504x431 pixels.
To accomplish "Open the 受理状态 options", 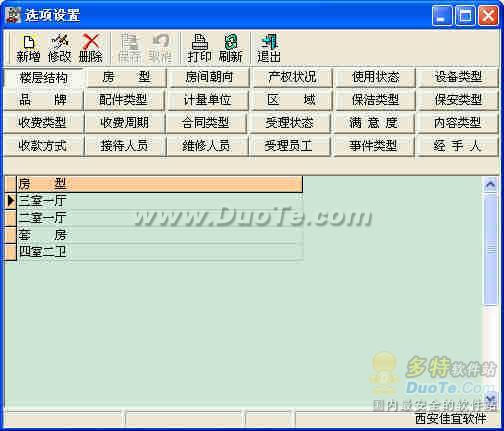I will (289, 123).
